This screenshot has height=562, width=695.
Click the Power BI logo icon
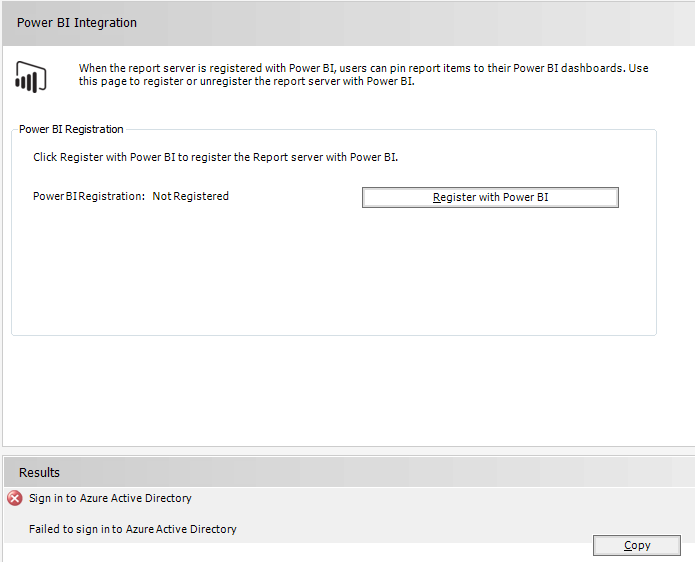(x=31, y=77)
